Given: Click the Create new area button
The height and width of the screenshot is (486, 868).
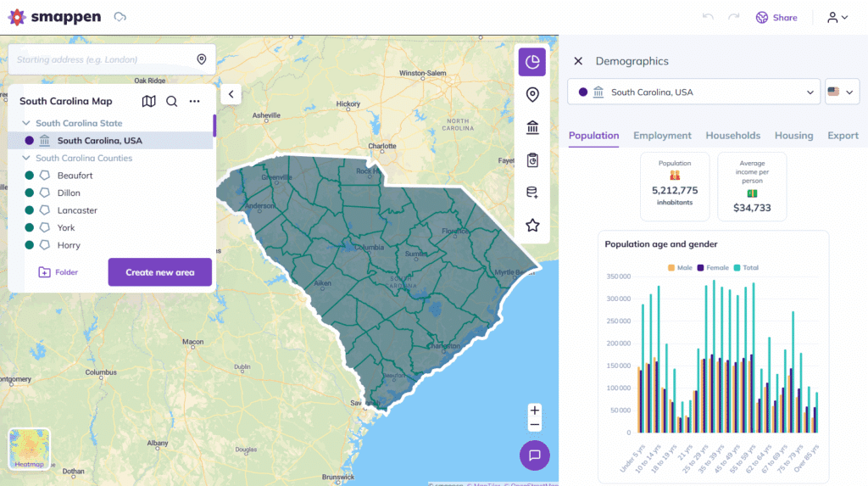Looking at the screenshot, I should coord(159,272).
